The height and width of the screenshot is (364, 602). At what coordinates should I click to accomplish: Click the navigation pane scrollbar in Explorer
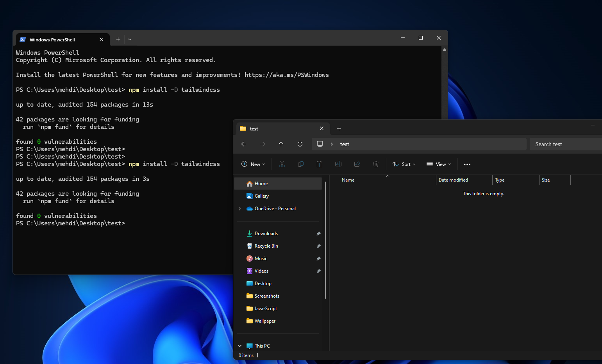click(325, 240)
